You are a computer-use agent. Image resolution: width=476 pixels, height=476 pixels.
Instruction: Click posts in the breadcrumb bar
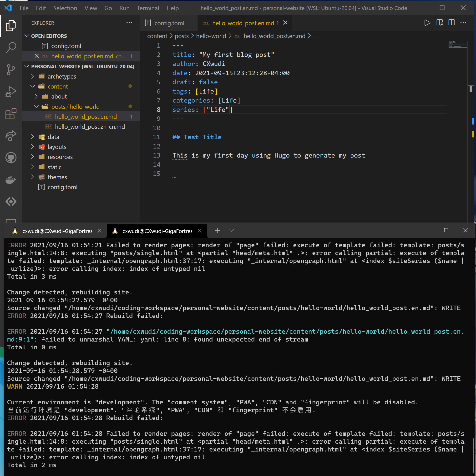point(182,36)
